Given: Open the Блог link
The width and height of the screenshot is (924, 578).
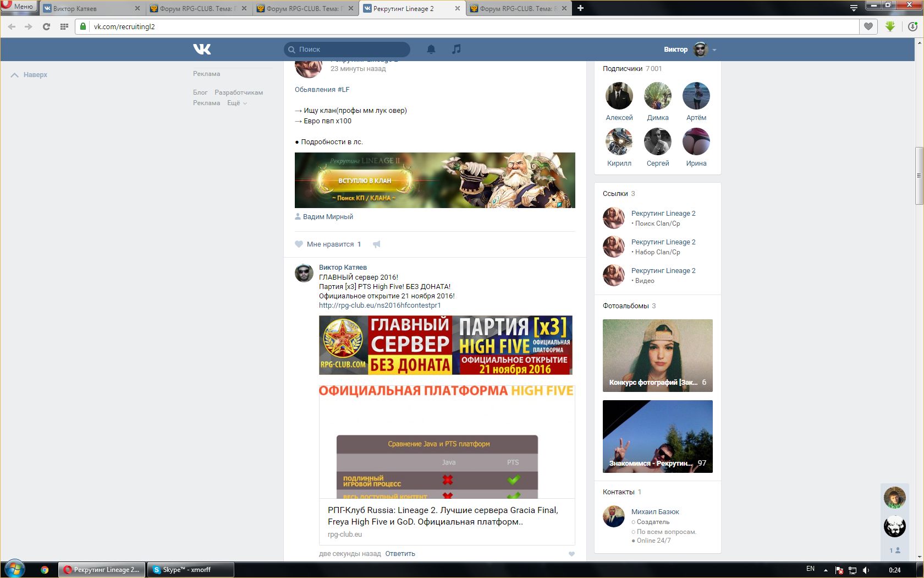Looking at the screenshot, I should pos(200,92).
